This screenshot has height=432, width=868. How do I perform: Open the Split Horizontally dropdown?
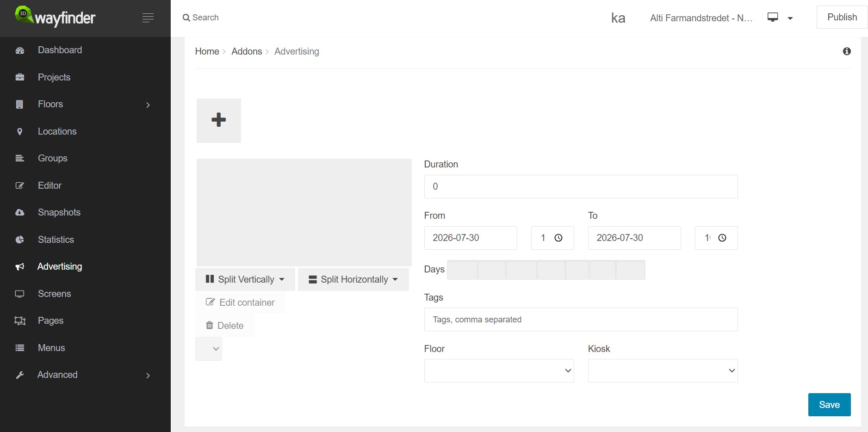[353, 279]
